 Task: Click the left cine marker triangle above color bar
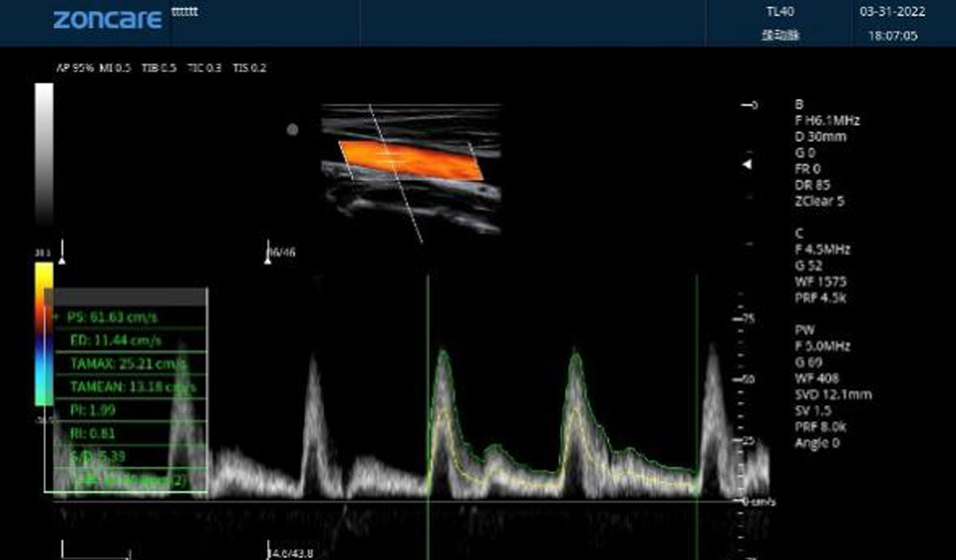62,259
